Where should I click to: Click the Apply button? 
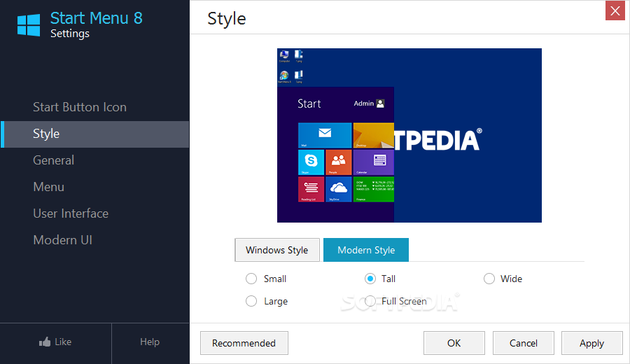(x=591, y=343)
